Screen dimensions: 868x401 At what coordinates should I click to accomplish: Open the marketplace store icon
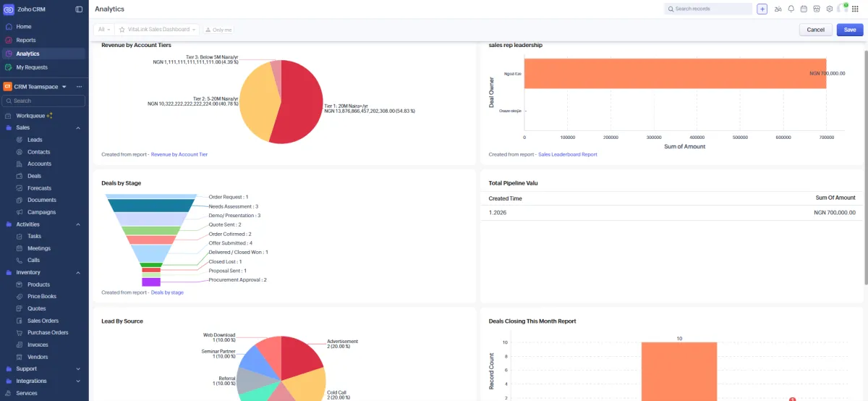pyautogui.click(x=817, y=9)
